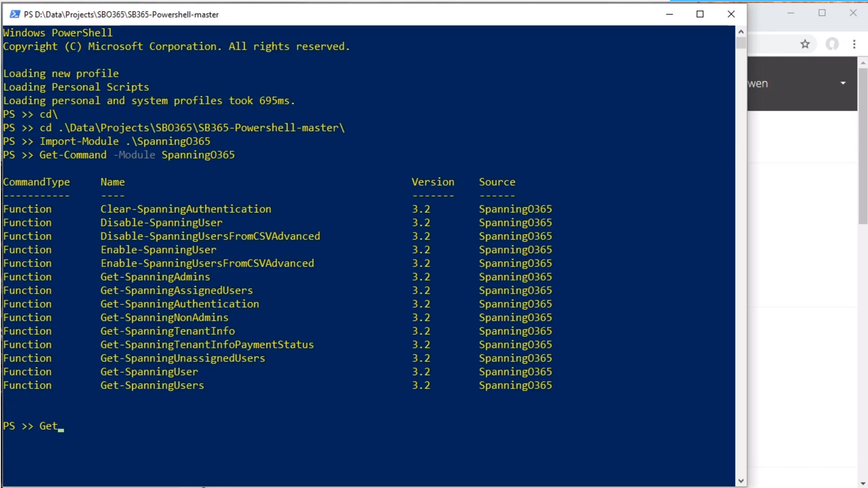
Task: Click 'Import-Module .\SpanningO365' command line
Action: pos(107,141)
